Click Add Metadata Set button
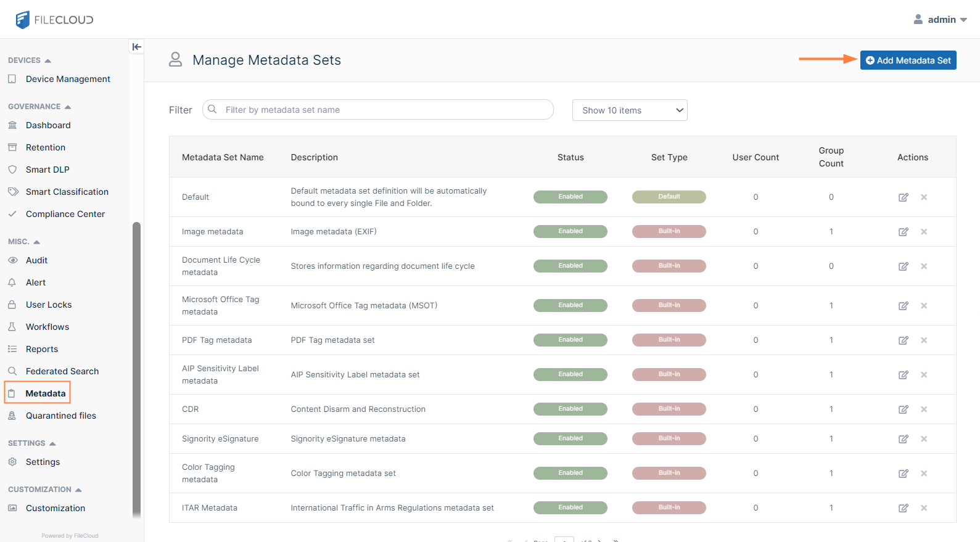980x542 pixels. (908, 60)
